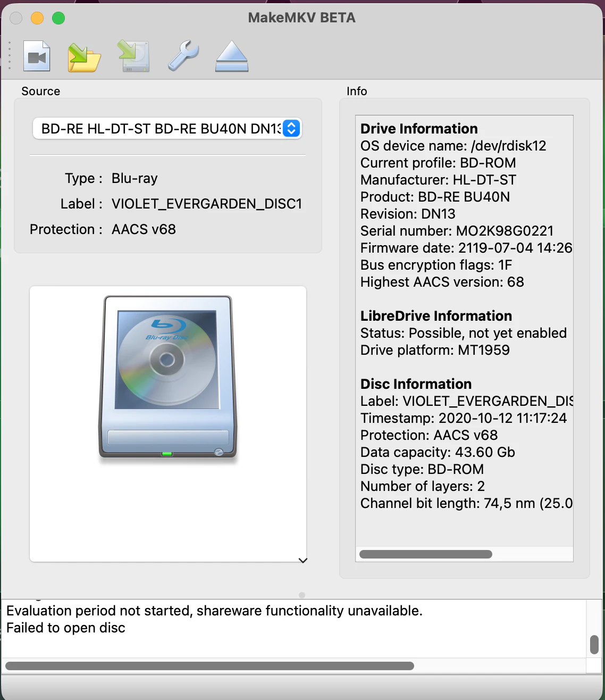The height and width of the screenshot is (700, 605).
Task: Click 'Highest AACS version: 68' line
Action: point(442,282)
